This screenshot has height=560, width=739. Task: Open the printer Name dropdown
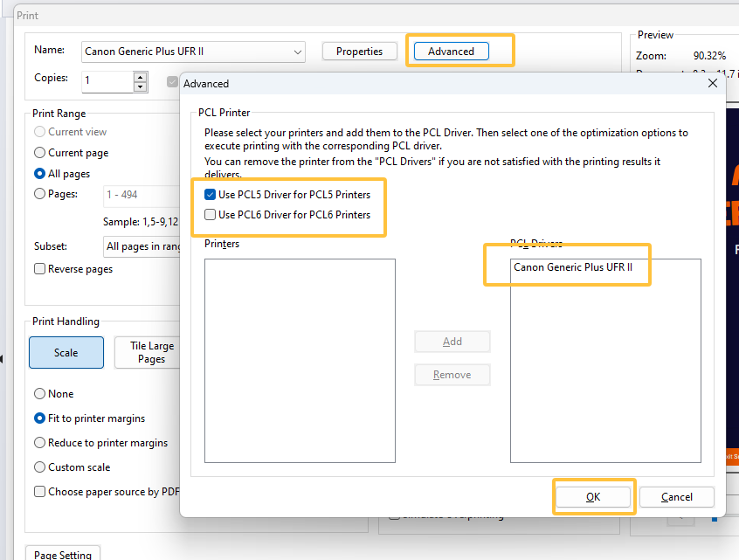[x=298, y=52]
